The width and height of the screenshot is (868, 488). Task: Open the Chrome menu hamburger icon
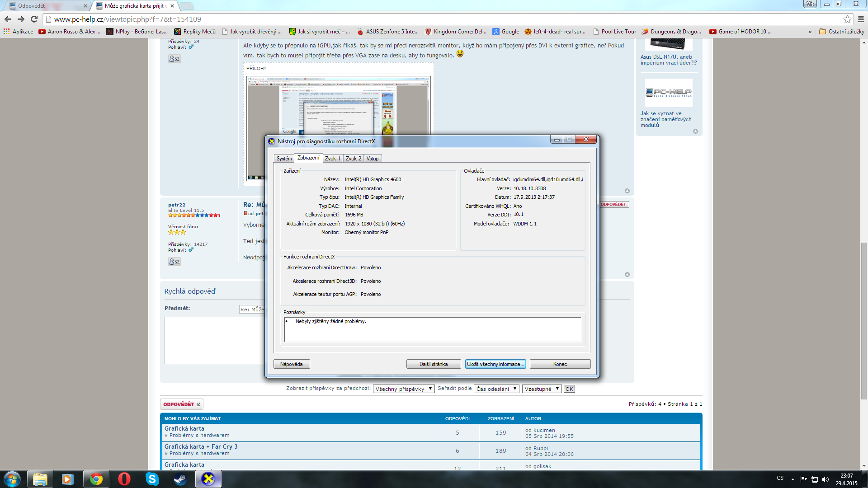click(861, 19)
